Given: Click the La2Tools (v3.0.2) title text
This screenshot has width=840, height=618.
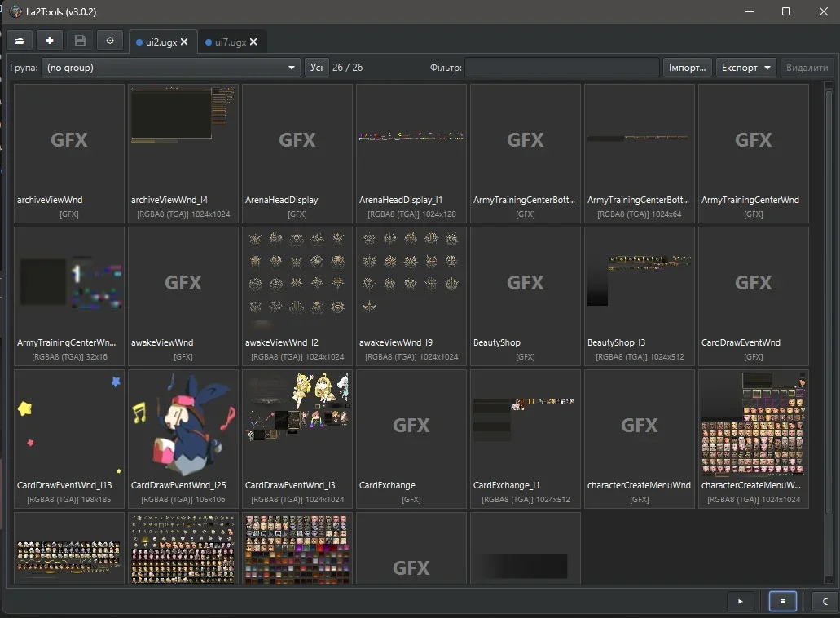Looking at the screenshot, I should pos(61,11).
